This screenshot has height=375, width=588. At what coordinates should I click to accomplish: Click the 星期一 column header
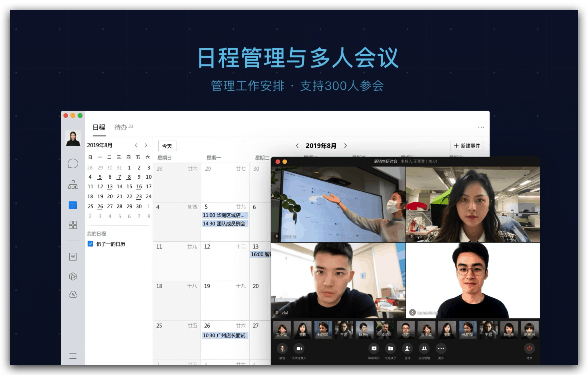coord(214,158)
